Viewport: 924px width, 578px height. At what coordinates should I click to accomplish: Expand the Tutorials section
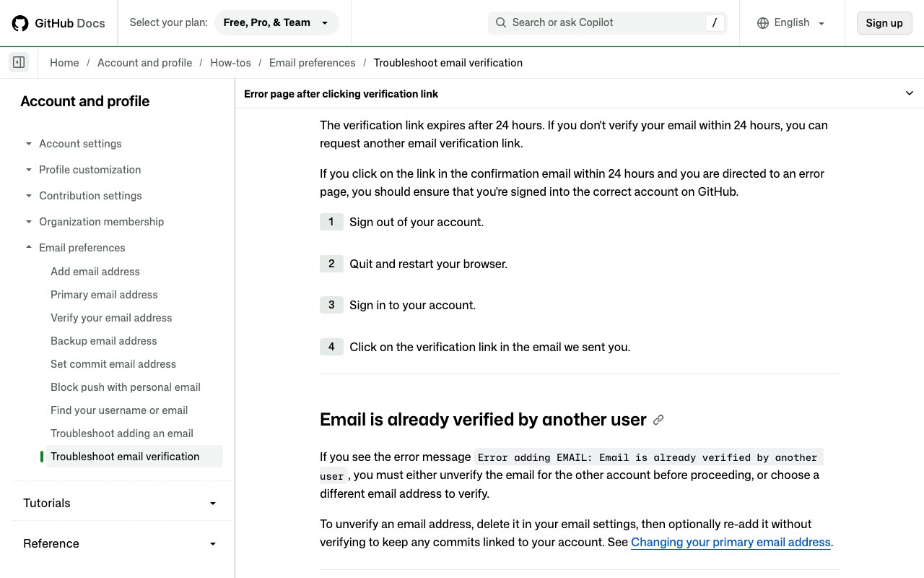coord(120,503)
